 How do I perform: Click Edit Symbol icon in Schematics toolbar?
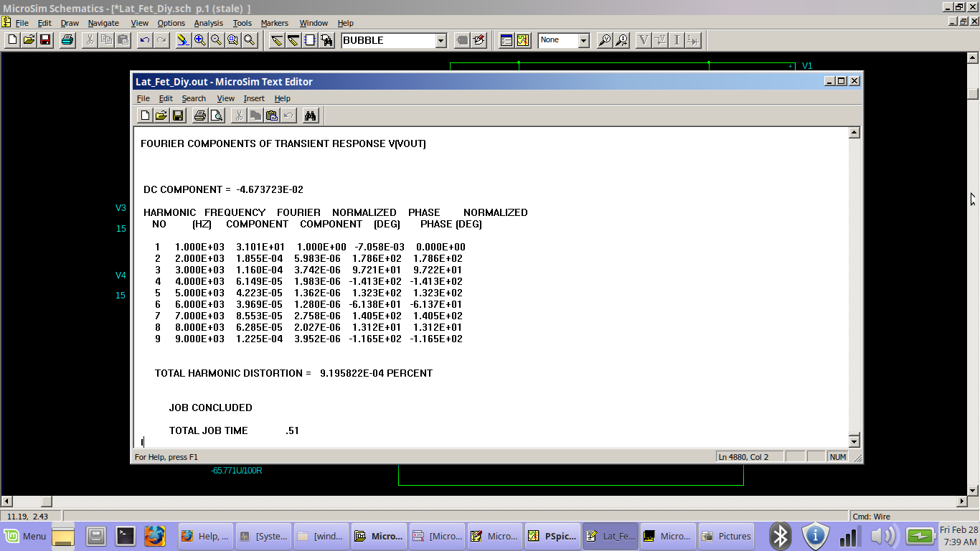tap(479, 40)
